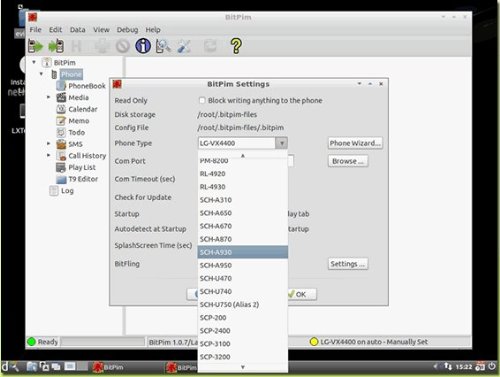Open the T9 Editor tree item
The height and width of the screenshot is (377, 500).
[83, 179]
